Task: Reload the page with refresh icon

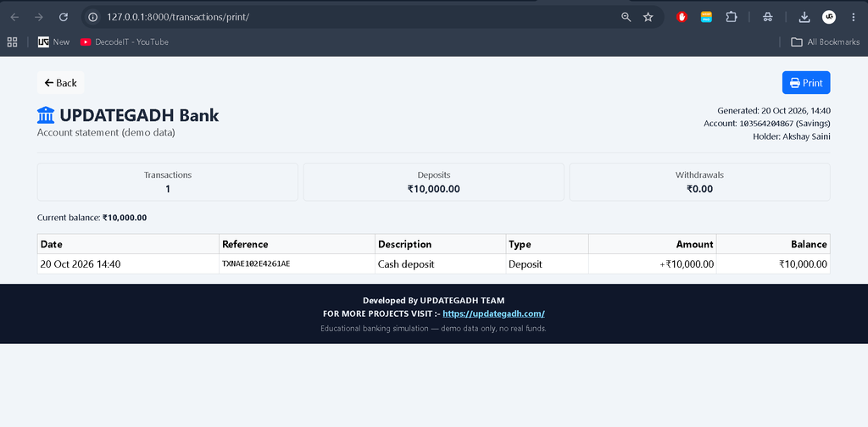Action: (63, 17)
